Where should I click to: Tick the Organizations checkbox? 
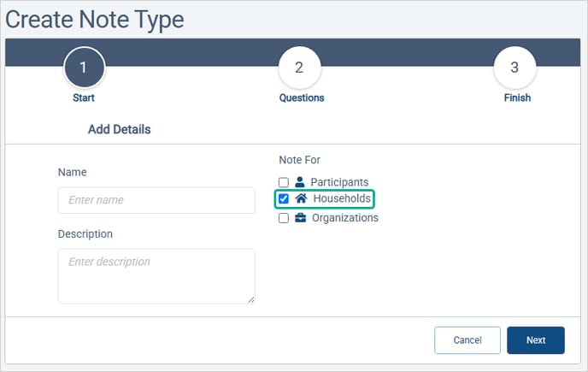[x=284, y=218]
